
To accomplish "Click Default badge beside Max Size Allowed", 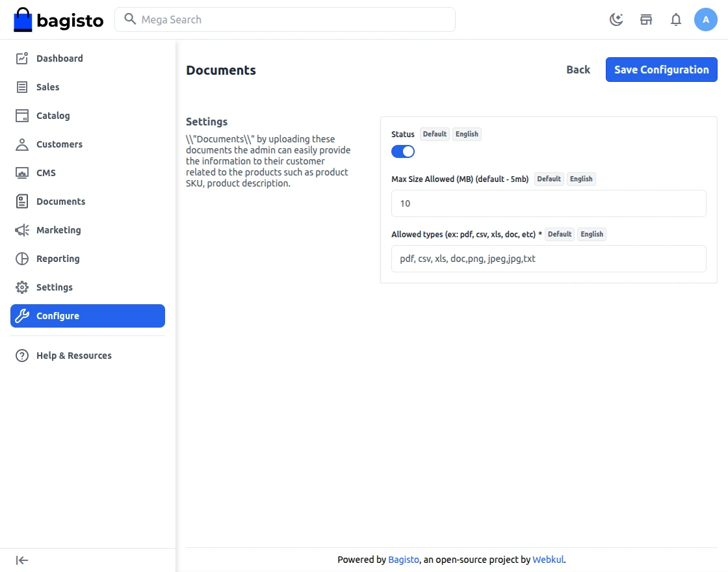I will [x=549, y=179].
